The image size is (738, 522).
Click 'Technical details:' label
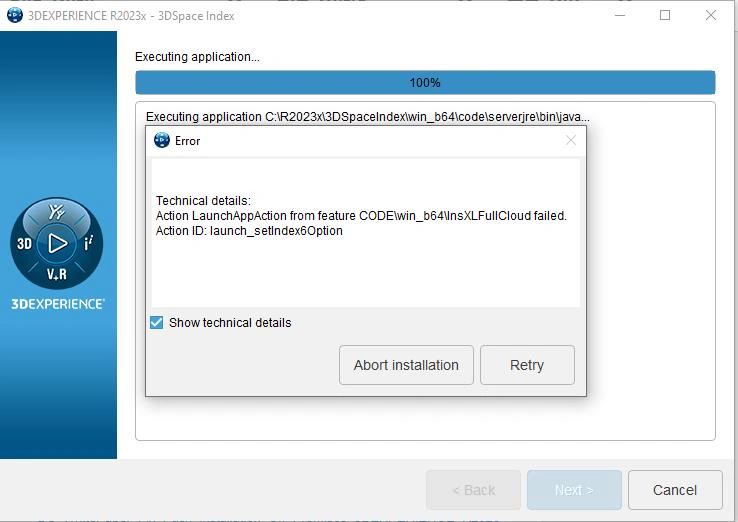(203, 201)
